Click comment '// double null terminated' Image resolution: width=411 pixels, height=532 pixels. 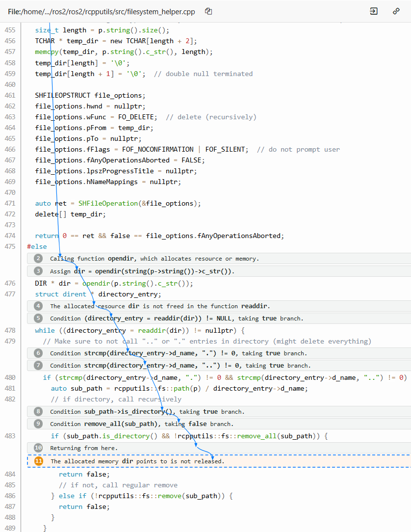tap(203, 74)
